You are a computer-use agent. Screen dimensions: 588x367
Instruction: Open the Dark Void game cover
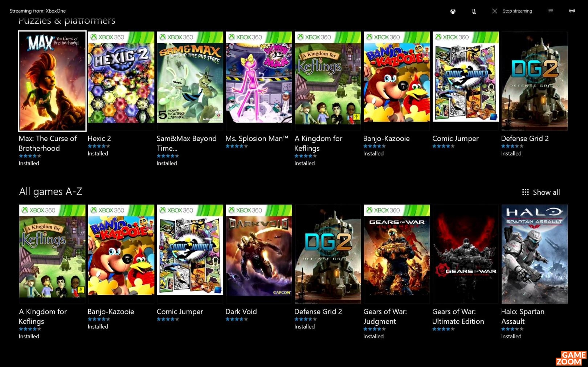pyautogui.click(x=259, y=254)
